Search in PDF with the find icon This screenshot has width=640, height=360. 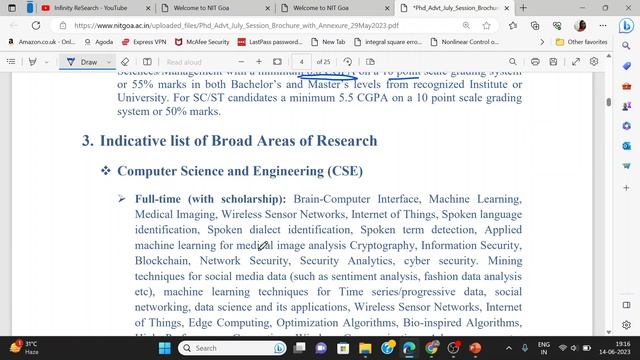(x=513, y=62)
